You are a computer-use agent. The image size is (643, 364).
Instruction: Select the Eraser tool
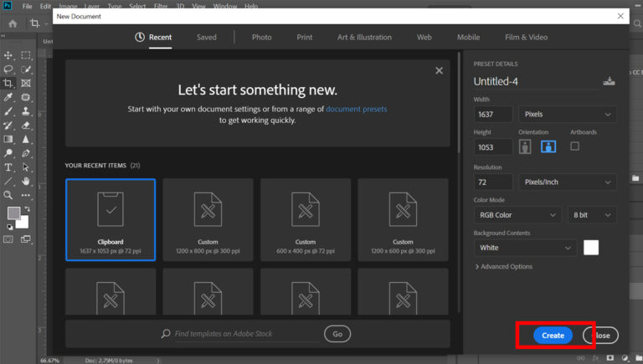(26, 126)
